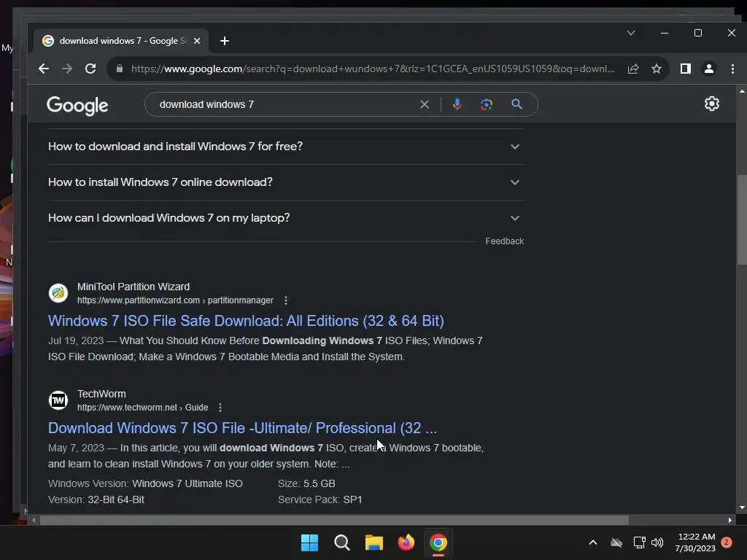Viewport: 747px width, 560px height.
Task: Open Chrome profile menu
Action: 709,69
